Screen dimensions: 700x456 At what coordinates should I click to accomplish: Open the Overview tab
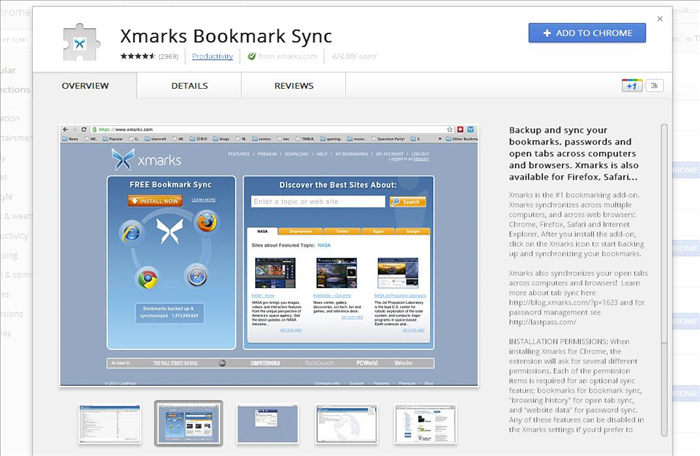pyautogui.click(x=85, y=86)
